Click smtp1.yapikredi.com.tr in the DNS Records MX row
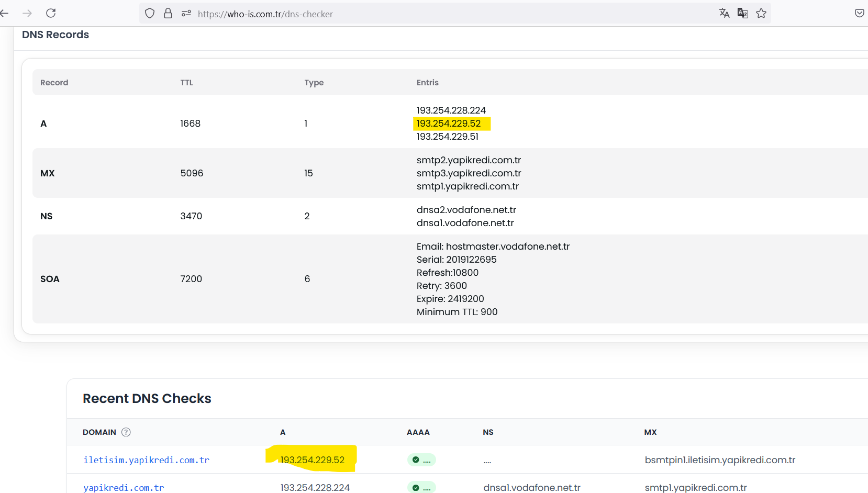 point(468,186)
